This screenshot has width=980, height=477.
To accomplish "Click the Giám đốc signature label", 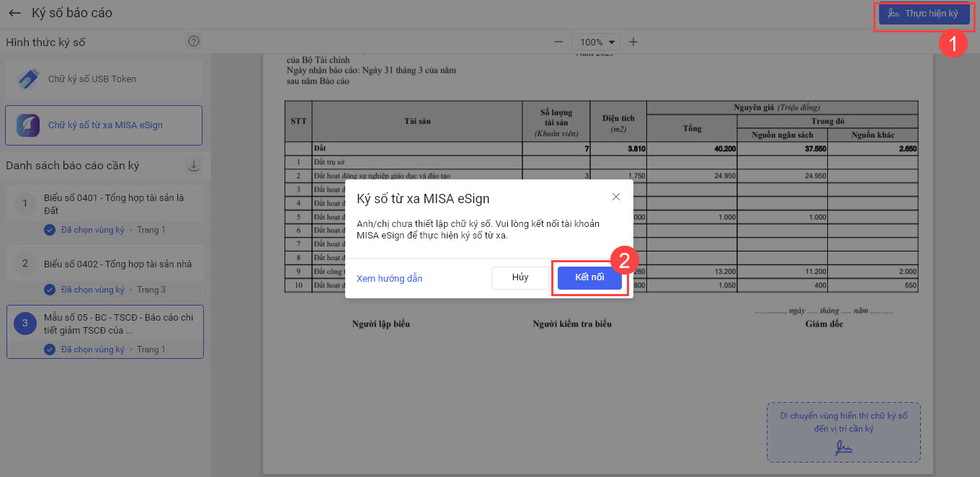I will [824, 324].
